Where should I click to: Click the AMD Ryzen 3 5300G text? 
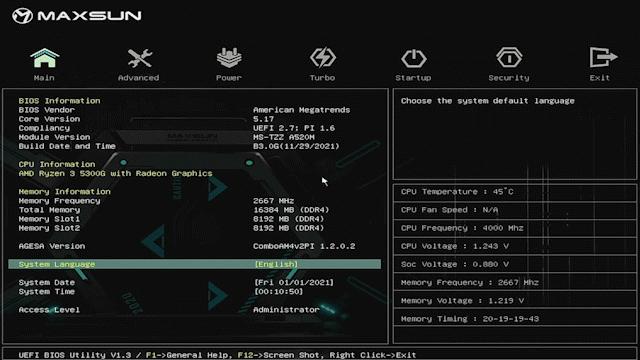coord(116,173)
